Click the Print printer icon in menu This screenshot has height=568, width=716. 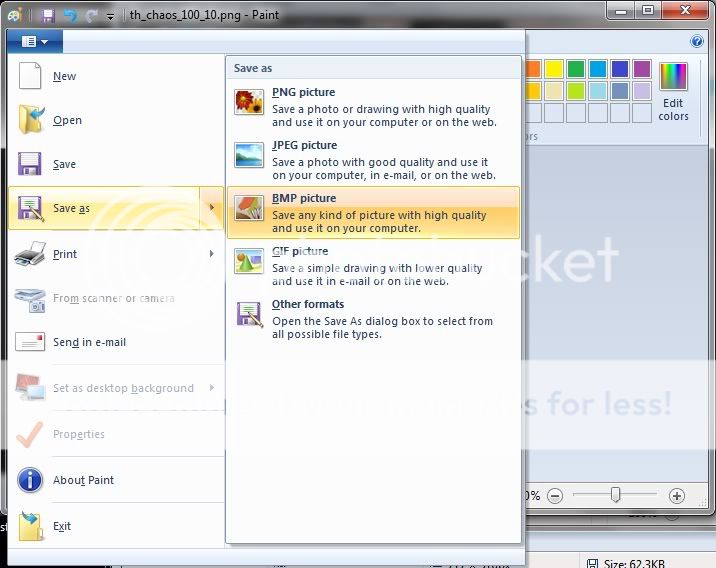[x=30, y=254]
